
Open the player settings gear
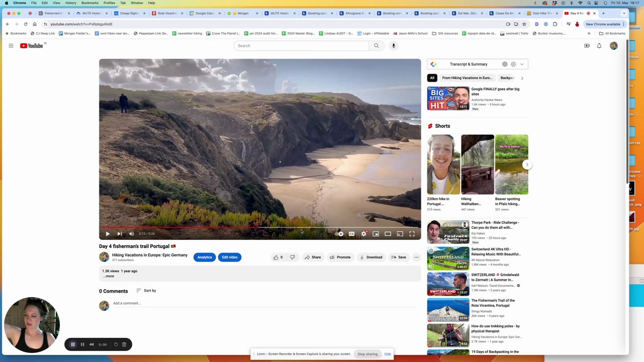(364, 234)
